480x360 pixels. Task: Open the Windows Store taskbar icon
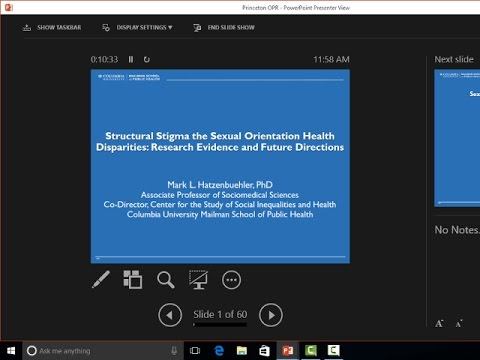[x=265, y=351]
